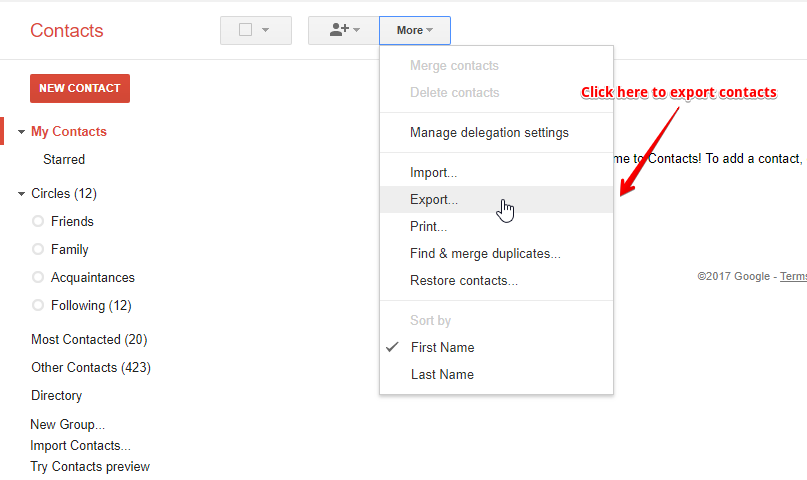Open the Terms link in footer
Screen dimensions: 807x480
[x=793, y=276]
